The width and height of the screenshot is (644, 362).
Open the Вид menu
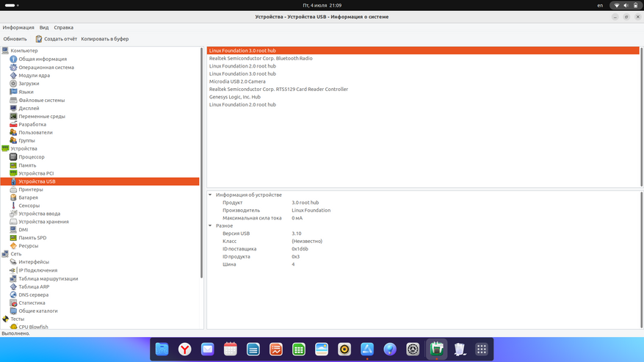(x=44, y=27)
